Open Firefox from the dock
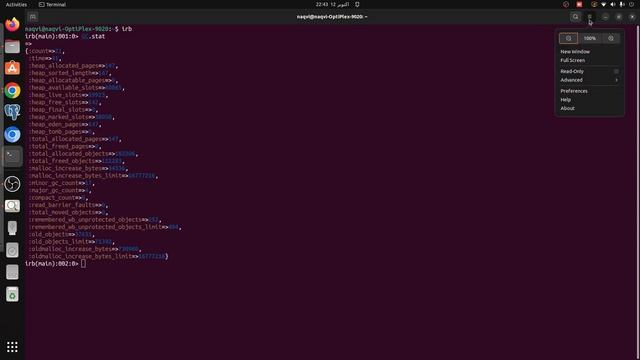Viewport: 640px width, 360px height. (x=12, y=24)
